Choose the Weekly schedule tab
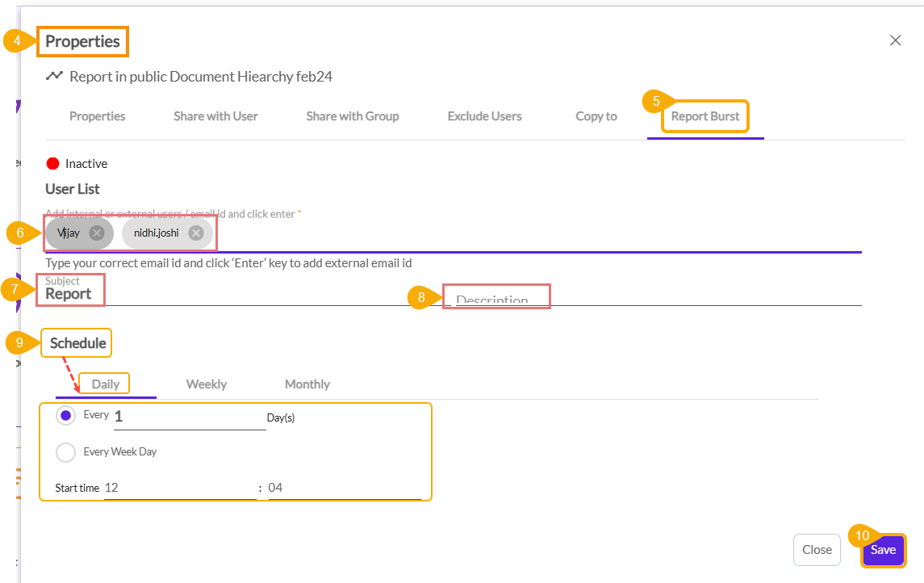924x583 pixels. coord(207,384)
